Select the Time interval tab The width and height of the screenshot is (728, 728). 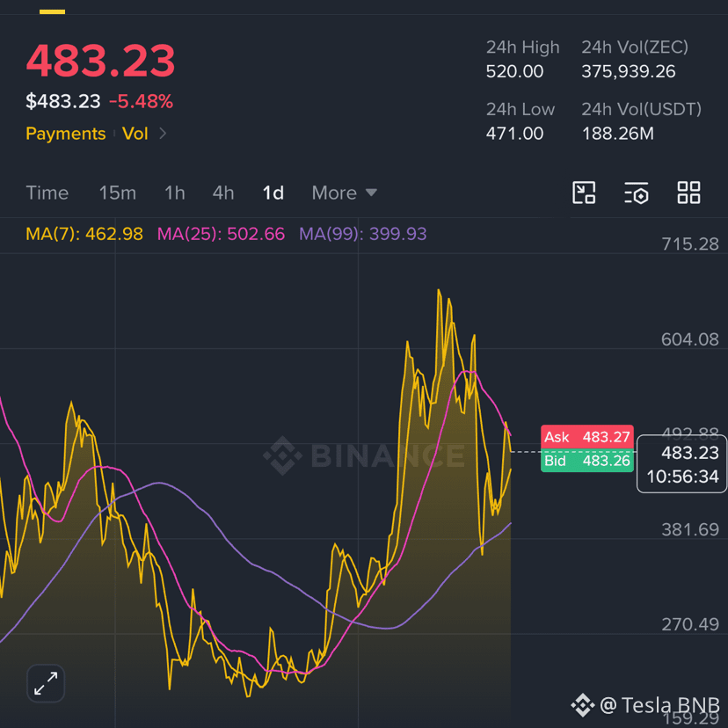pos(47,193)
